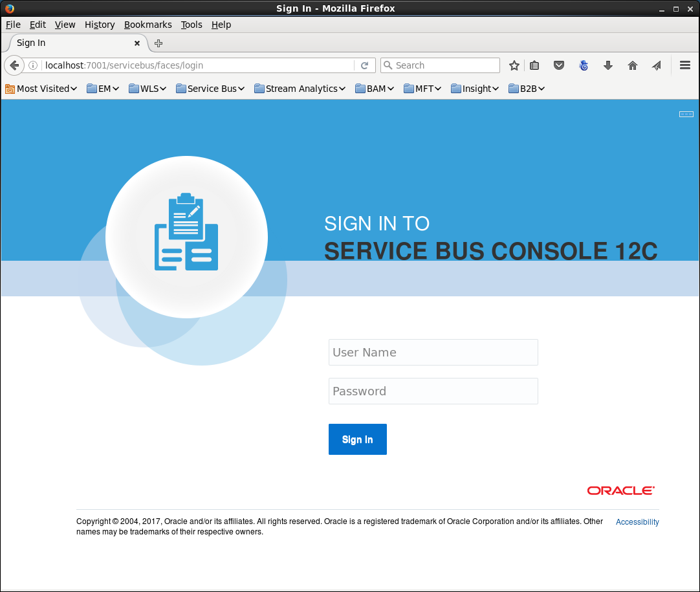Open the Firefox hamburger menu

(685, 65)
